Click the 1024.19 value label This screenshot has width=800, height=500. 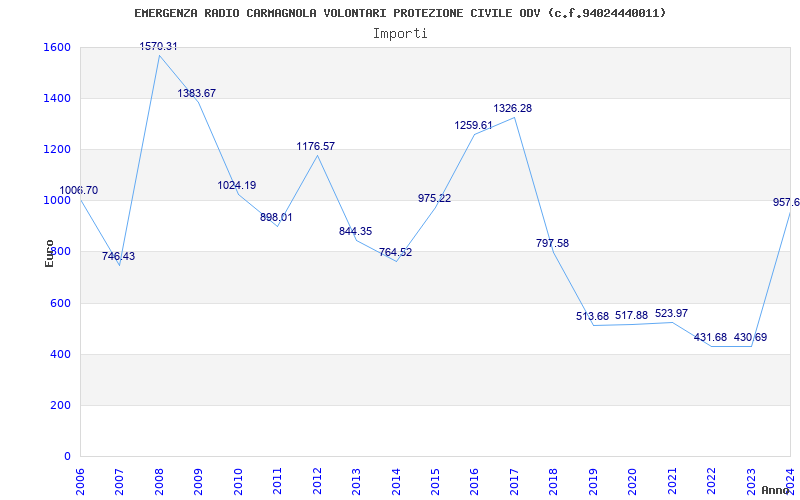[237, 185]
